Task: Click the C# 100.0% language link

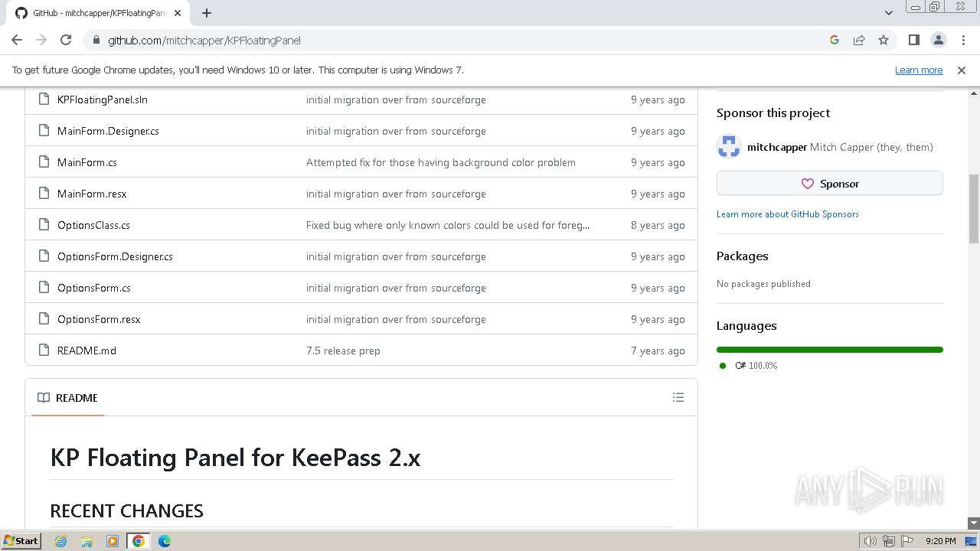Action: [756, 366]
